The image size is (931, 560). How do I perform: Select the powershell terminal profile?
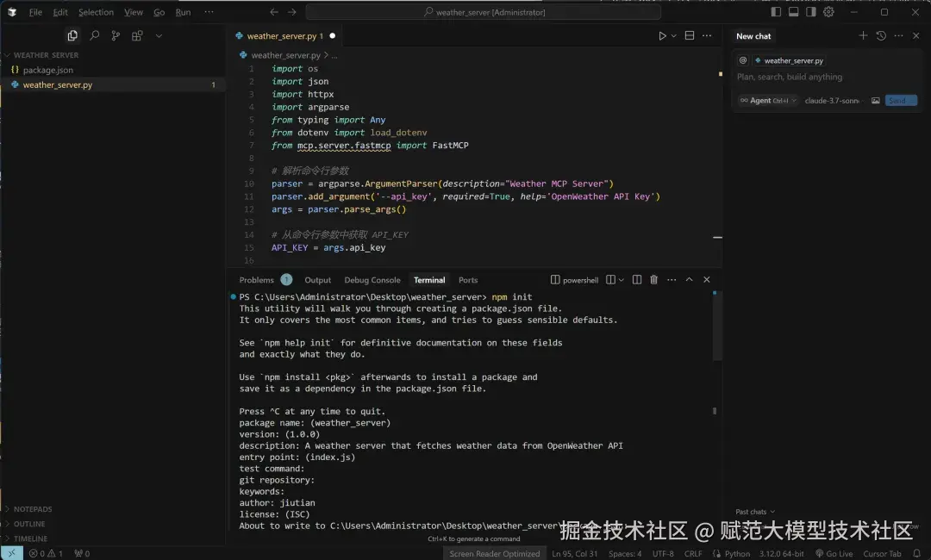[x=574, y=280]
